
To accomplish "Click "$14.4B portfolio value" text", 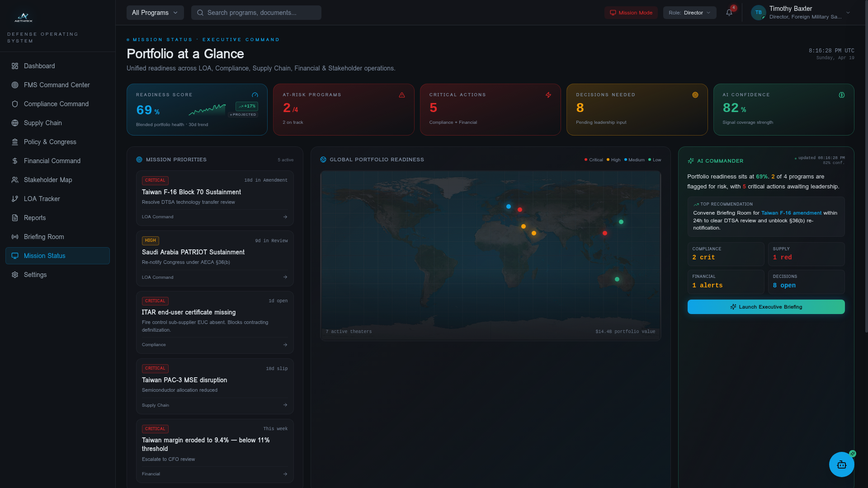I will click(625, 332).
